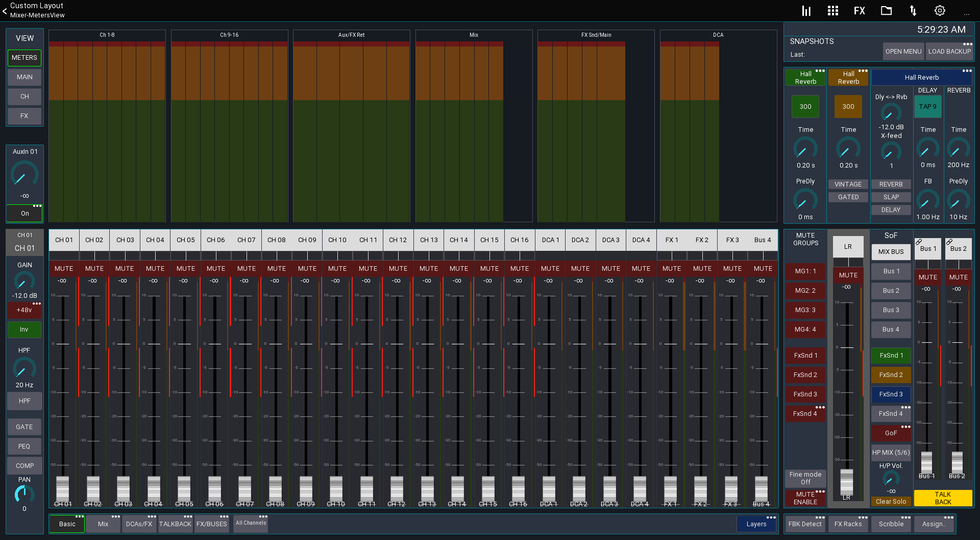980x540 pixels.
Task: Toggle Inv polarity on CH 01
Action: 24,330
